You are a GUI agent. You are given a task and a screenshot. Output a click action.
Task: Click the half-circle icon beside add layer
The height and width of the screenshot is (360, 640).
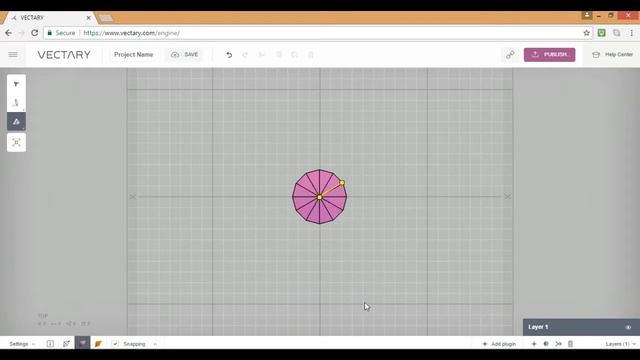click(546, 344)
